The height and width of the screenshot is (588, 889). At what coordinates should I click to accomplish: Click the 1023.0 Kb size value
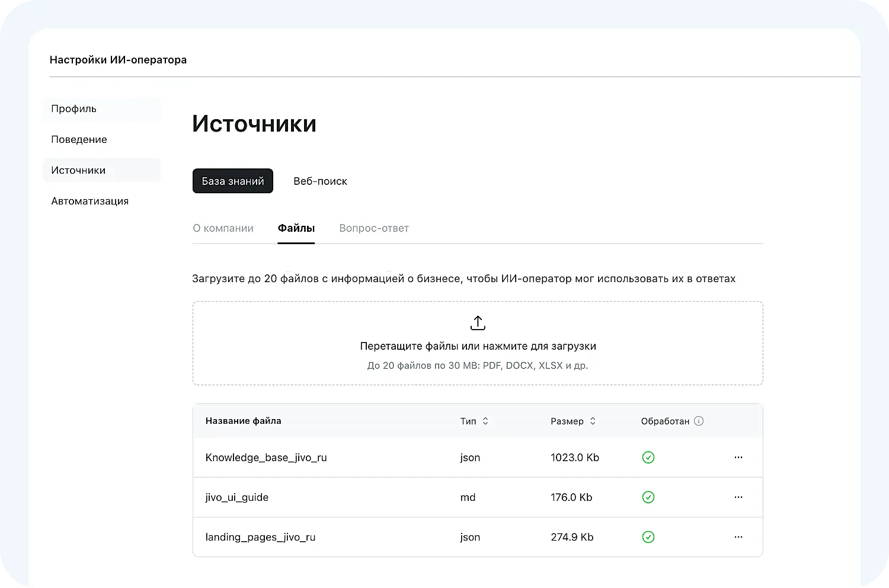[x=575, y=458]
